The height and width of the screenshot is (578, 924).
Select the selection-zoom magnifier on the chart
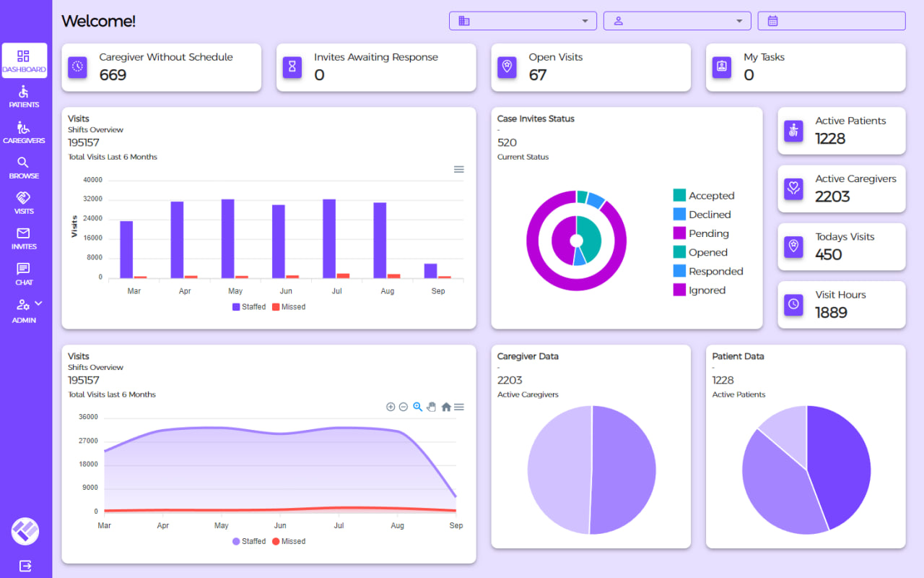[x=417, y=407]
